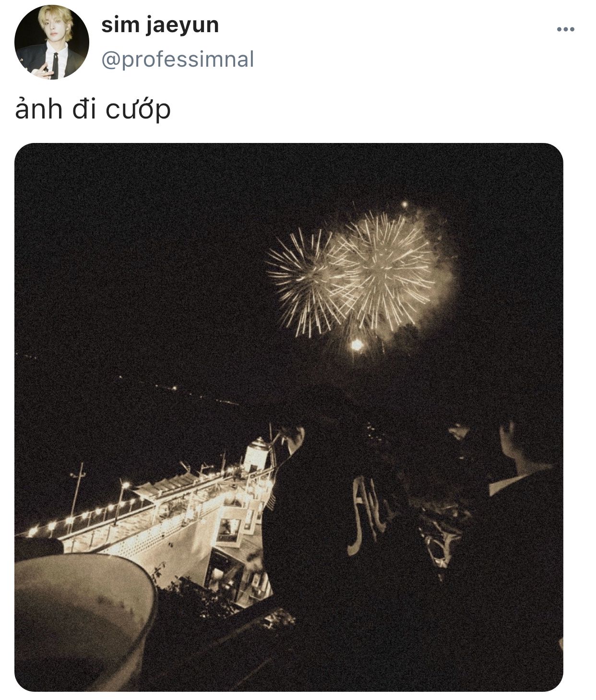
Task: Open the @professimnal handle link
Action: click(178, 59)
